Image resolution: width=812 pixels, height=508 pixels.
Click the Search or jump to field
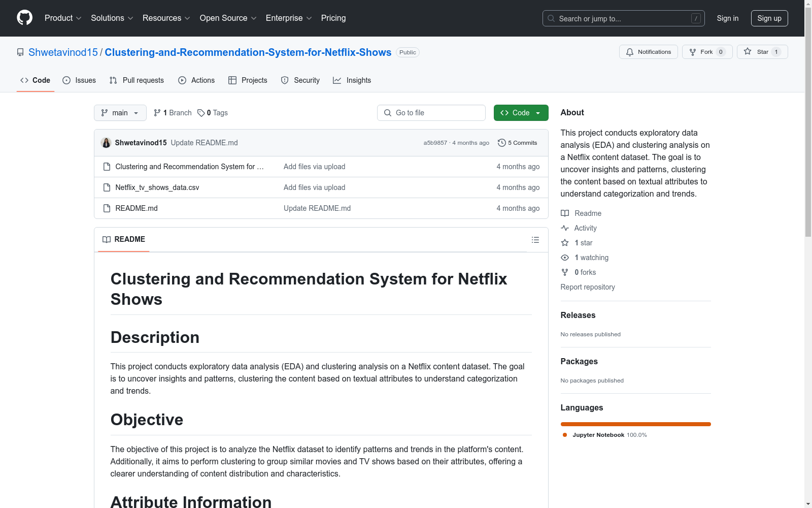point(624,18)
